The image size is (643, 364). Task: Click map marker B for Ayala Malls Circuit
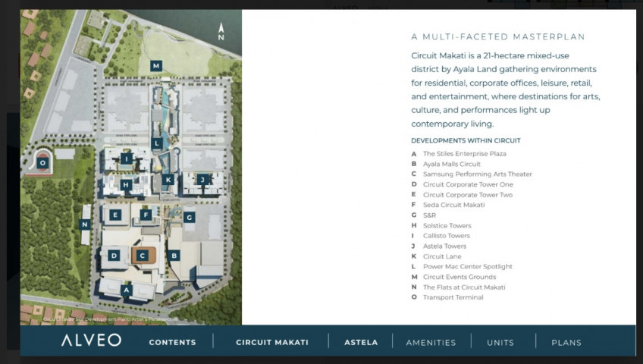(x=174, y=256)
